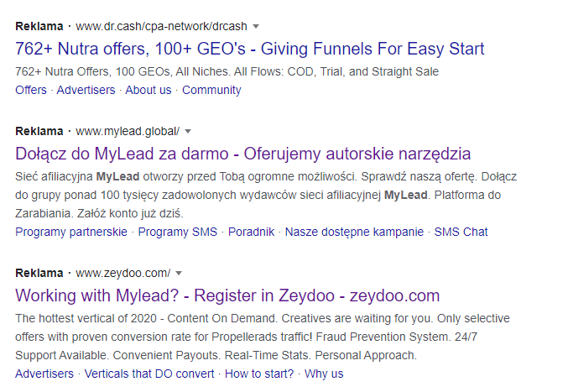This screenshot has height=392, width=568.
Task: Open the '762+ Nutra offers' ad headline
Action: (250, 49)
